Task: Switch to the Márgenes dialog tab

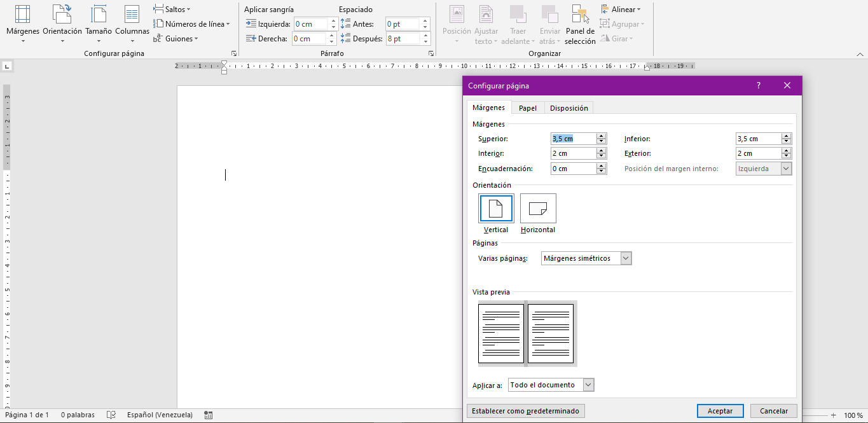Action: [488, 108]
